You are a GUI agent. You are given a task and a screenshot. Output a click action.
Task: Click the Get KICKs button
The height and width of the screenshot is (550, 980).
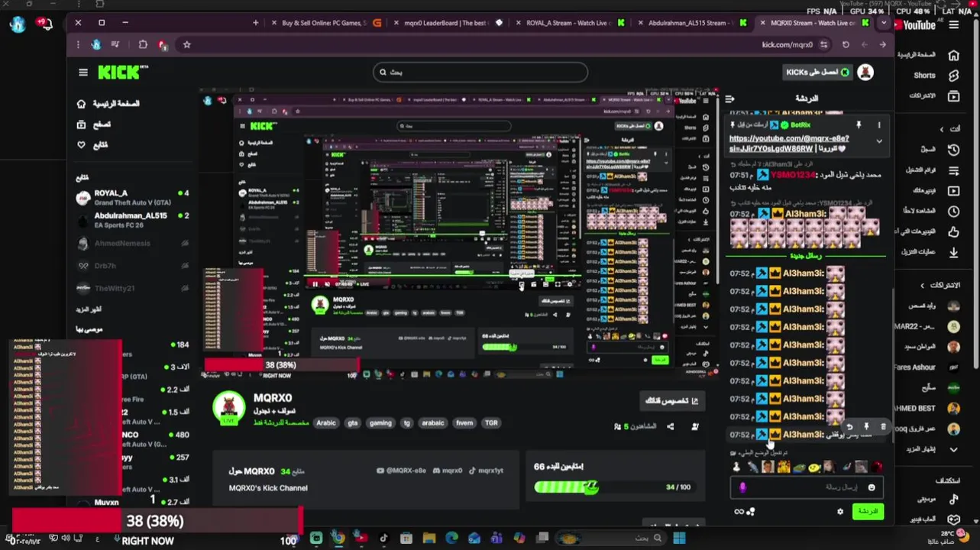pyautogui.click(x=818, y=72)
